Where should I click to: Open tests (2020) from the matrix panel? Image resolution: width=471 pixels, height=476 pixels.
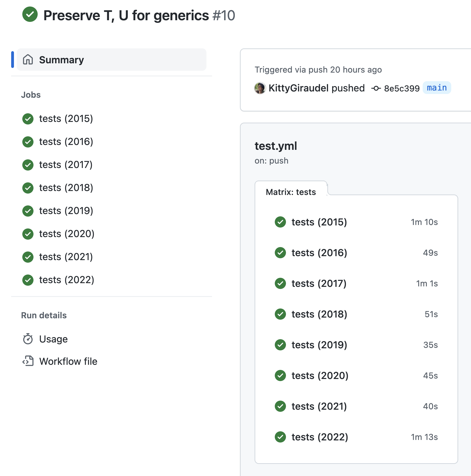320,375
